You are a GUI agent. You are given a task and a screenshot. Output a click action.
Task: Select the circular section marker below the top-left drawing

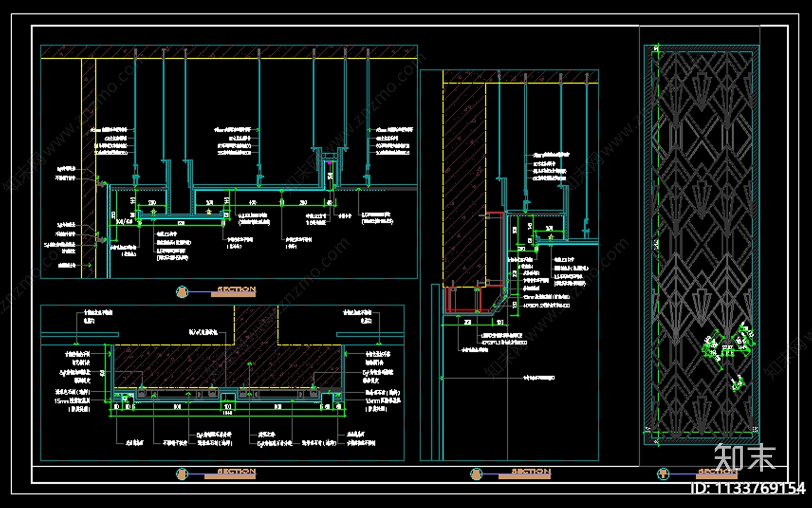pos(182,292)
